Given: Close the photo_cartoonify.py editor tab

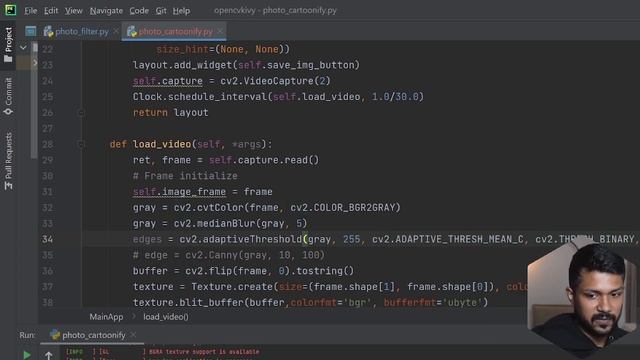Looking at the screenshot, I should coord(220,31).
